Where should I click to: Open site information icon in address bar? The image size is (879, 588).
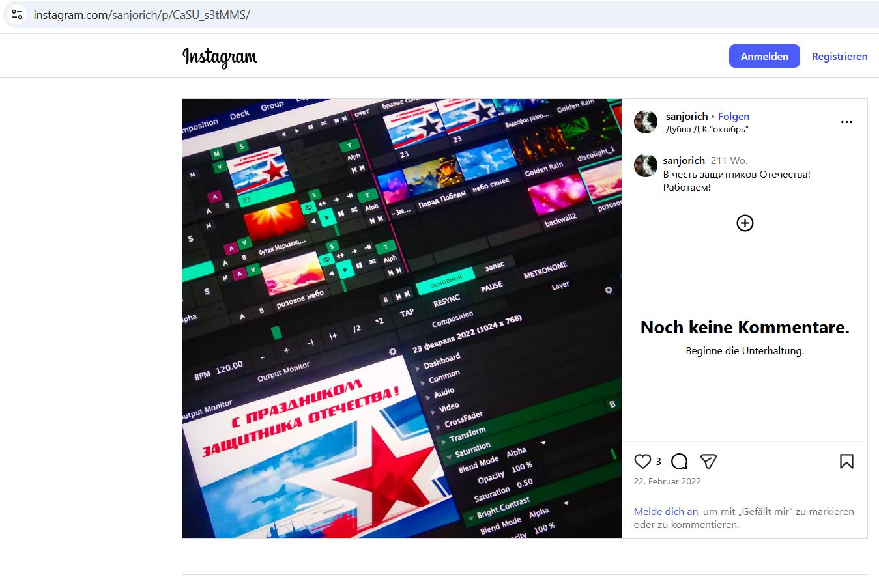(x=17, y=14)
